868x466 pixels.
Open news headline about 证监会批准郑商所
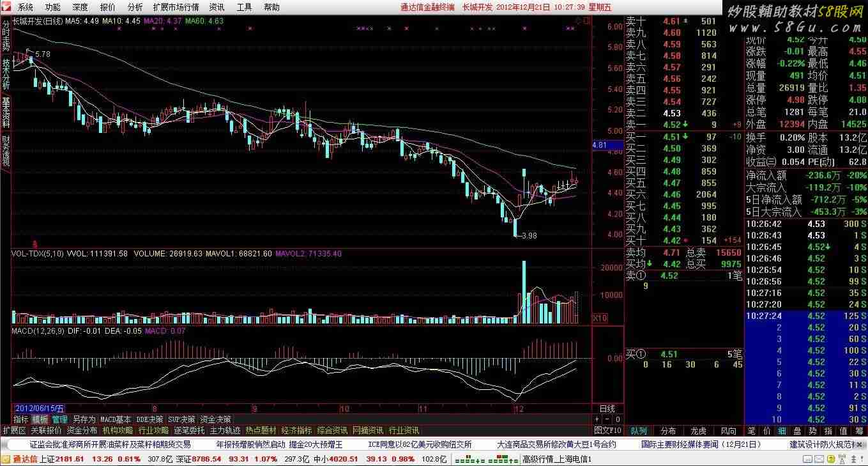coord(110,444)
